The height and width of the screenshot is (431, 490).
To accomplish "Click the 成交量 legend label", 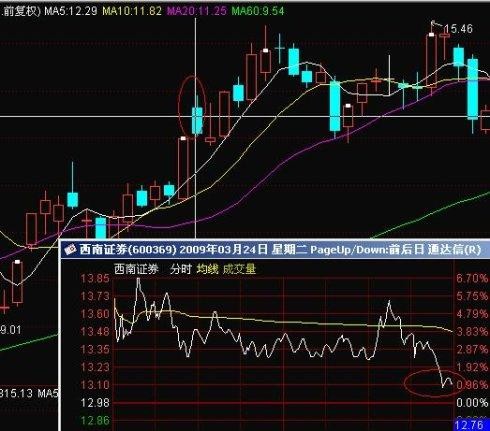I will click(239, 269).
